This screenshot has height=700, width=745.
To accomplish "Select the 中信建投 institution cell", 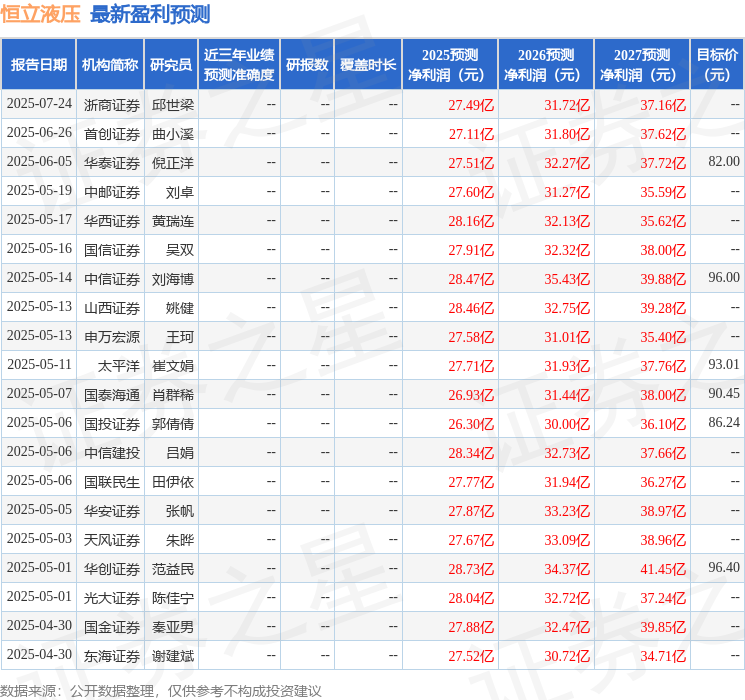I will coord(112,453).
